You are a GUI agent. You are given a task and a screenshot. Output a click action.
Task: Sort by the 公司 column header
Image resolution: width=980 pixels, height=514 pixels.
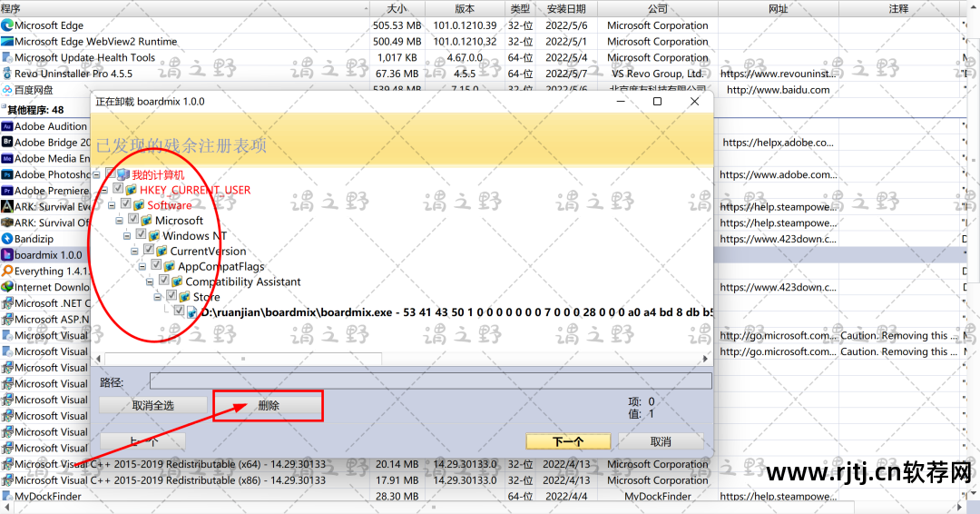click(x=658, y=9)
